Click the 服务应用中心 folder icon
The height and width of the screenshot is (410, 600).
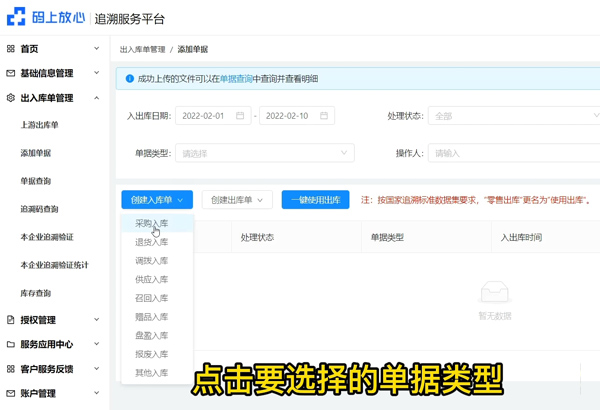click(11, 344)
